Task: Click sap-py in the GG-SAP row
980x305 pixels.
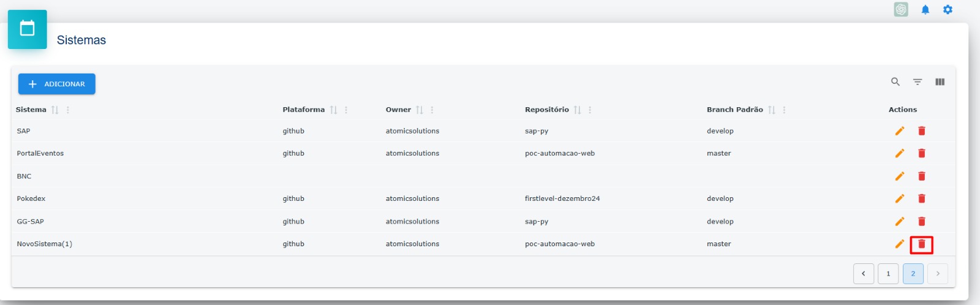Action: point(537,222)
